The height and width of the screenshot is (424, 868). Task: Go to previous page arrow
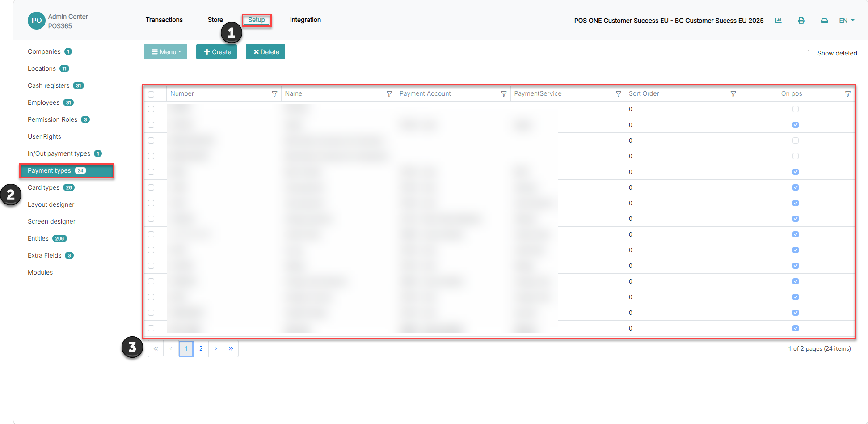pyautogui.click(x=171, y=348)
